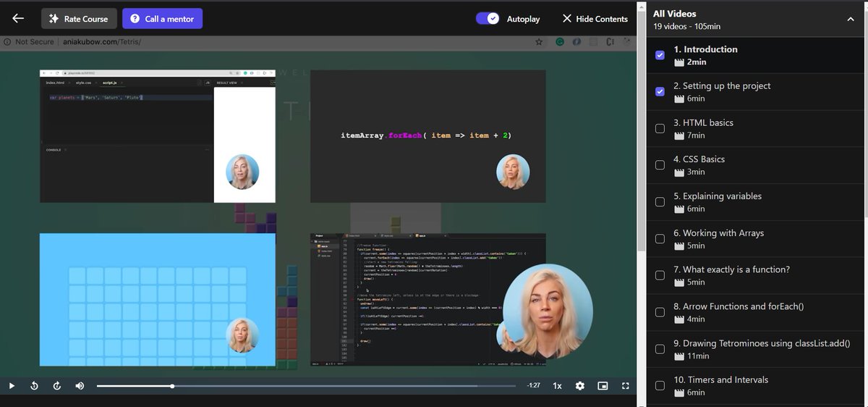Viewport: 868px width, 407px height.
Task: Toggle the Autoplay switch off
Action: [x=488, y=19]
